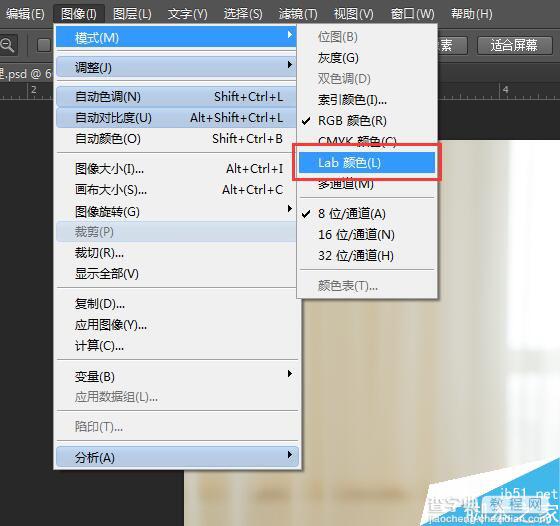Select 索引颜色(I)... mode
This screenshot has width=560, height=526.
[367, 100]
